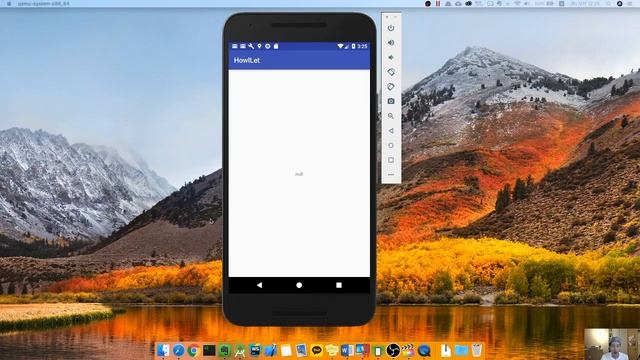Rotate the emulator right
Screen dimensions: 640x360
(x=391, y=87)
